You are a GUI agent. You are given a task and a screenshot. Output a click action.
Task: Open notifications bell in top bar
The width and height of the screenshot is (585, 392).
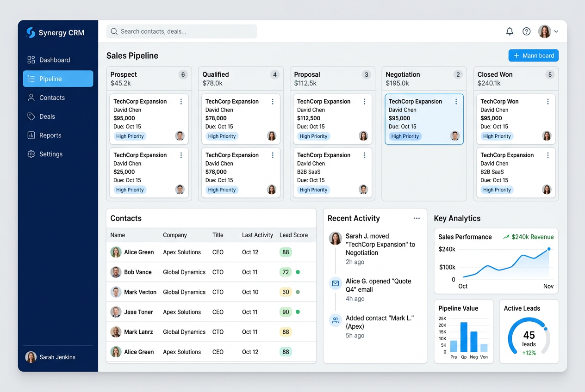pyautogui.click(x=510, y=31)
